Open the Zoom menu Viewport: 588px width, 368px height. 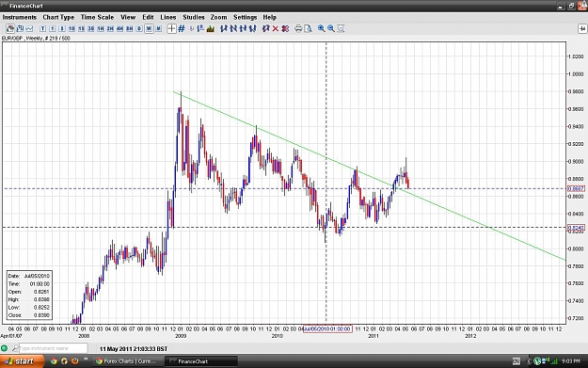click(x=218, y=17)
